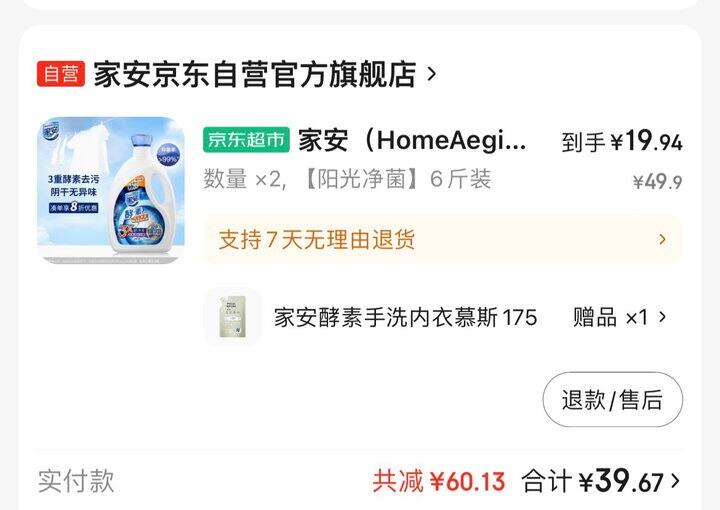Tap the 赠品 ×1 label
The width and height of the screenshot is (720, 510).
[x=610, y=318]
